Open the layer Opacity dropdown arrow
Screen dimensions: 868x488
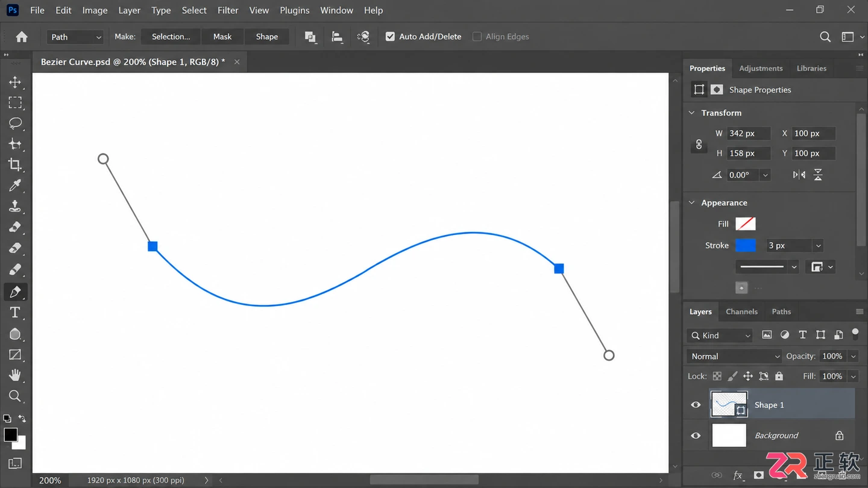click(854, 356)
